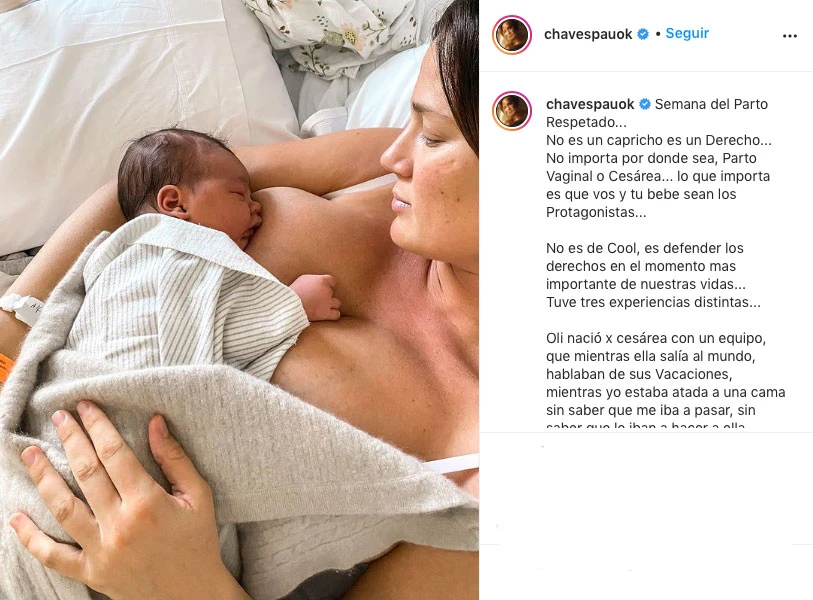Click the cut-off last caption line at the bottom
Image resolution: width=813 pixels, height=600 pixels.
[646, 426]
